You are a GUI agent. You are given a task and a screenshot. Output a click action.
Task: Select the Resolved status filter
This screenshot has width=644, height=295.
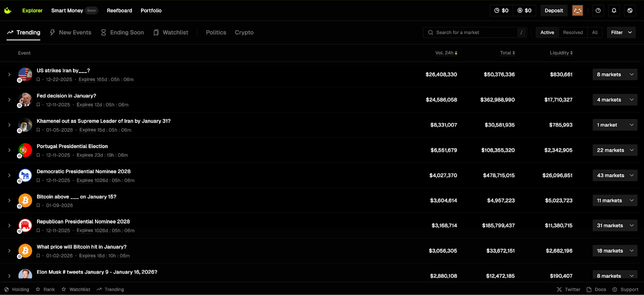pyautogui.click(x=573, y=33)
